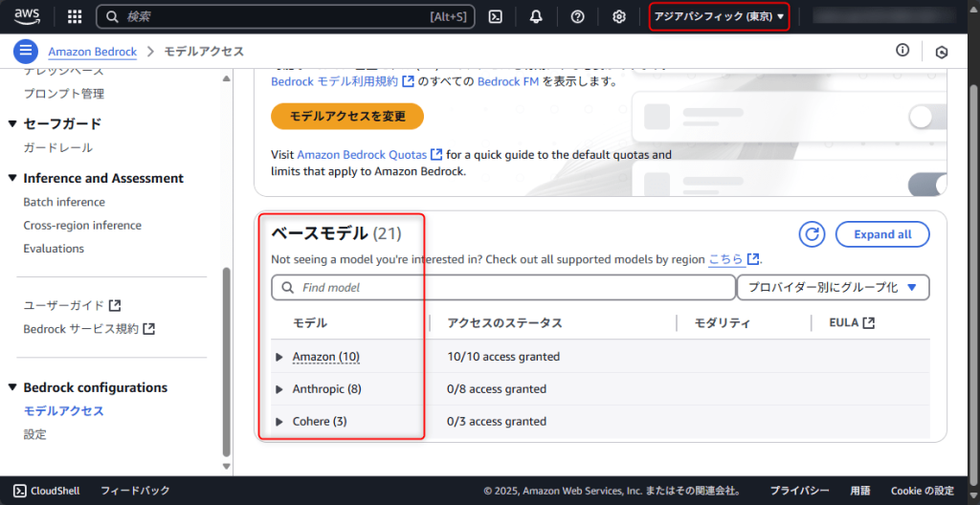Click the 0/3 access granted status
This screenshot has height=505, width=980.
497,422
